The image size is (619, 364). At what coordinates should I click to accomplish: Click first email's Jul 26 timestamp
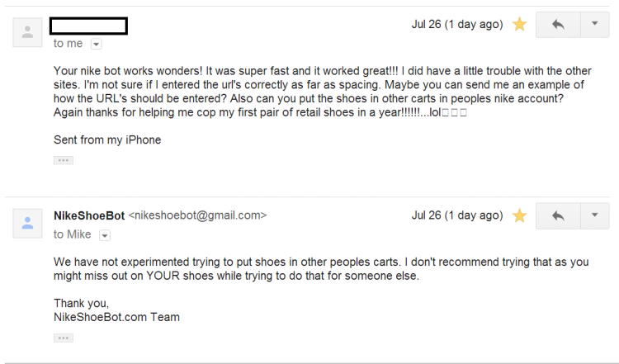click(x=456, y=25)
